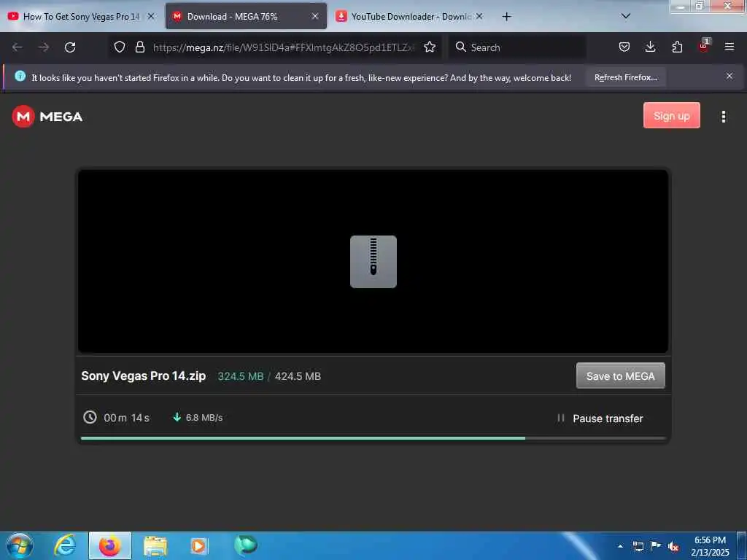Go forward to the next page
Viewport: 747px width, 560px height.
44,47
